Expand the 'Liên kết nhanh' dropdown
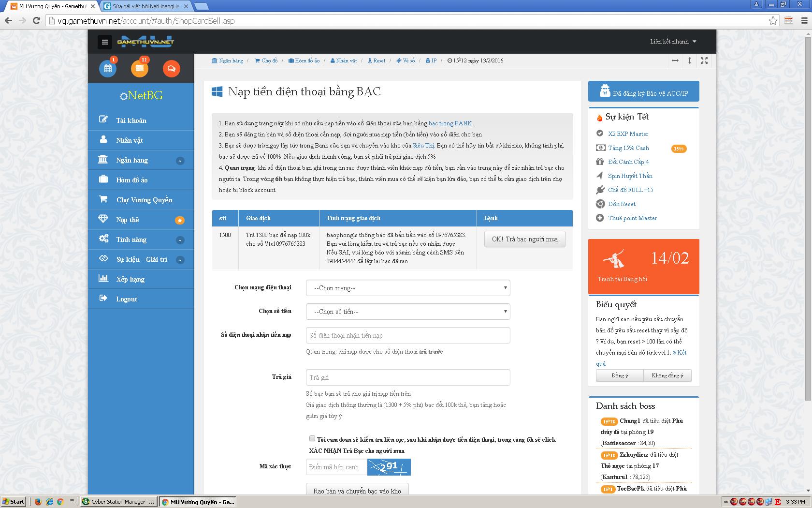 673,42
